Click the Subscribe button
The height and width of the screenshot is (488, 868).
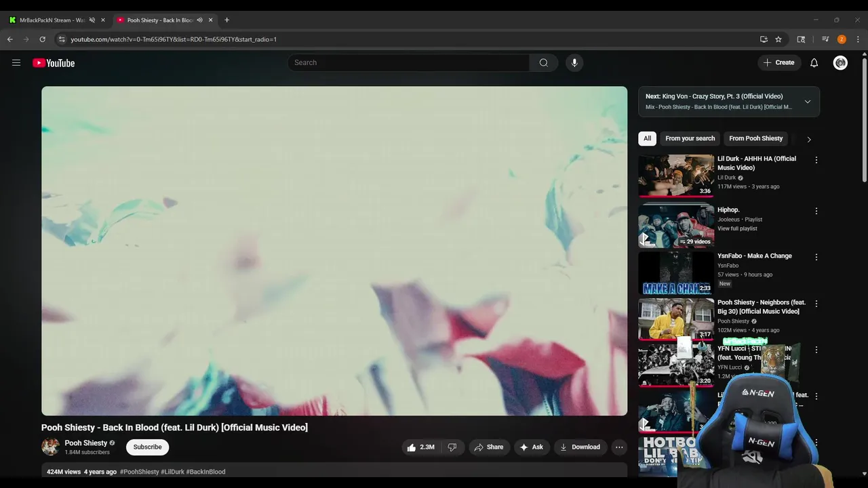(x=147, y=447)
